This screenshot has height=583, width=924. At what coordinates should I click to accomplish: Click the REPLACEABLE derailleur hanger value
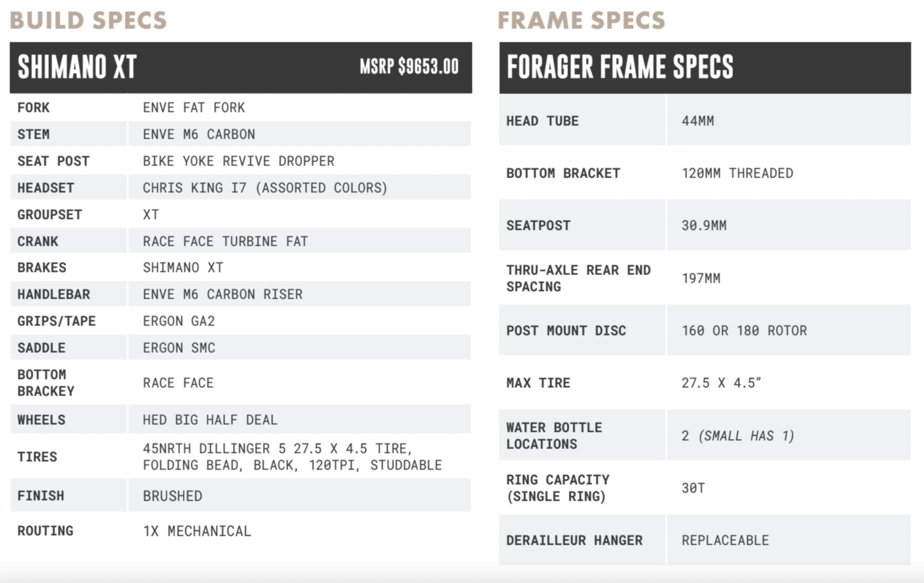pos(725,541)
